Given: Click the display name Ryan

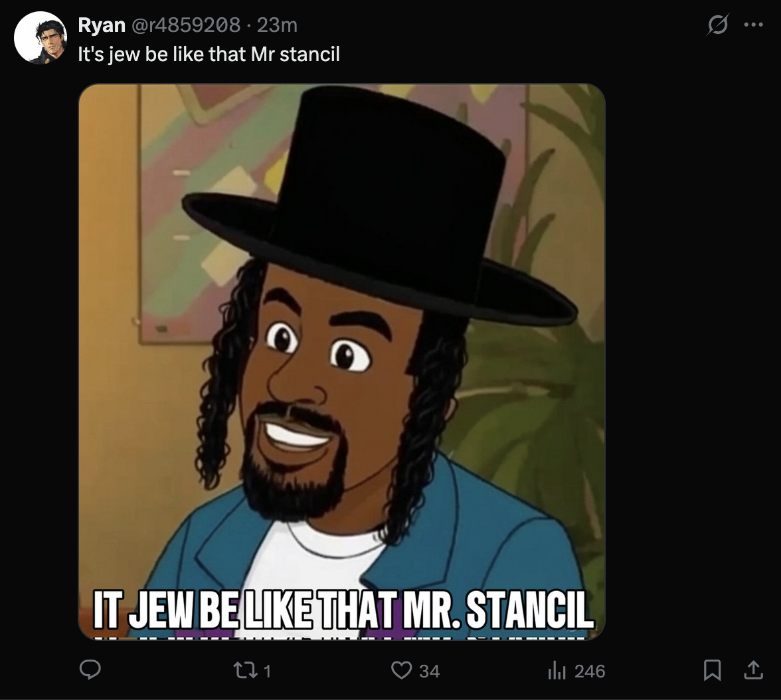Looking at the screenshot, I should click(x=102, y=25).
